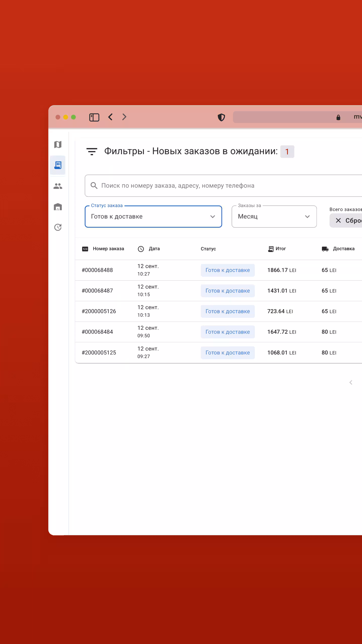
Task: Sort by Дата column header
Action: 154,249
